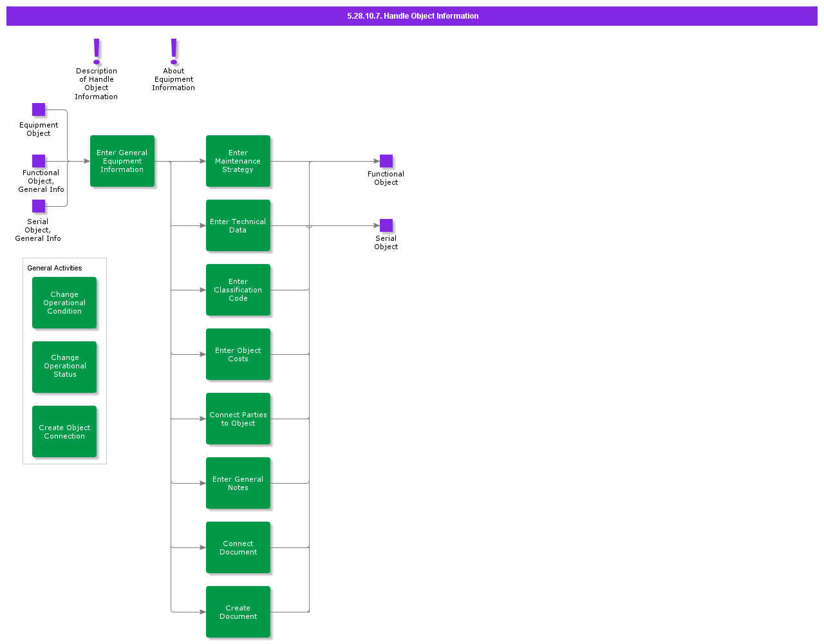Select the Serial Object output square

pos(386,225)
